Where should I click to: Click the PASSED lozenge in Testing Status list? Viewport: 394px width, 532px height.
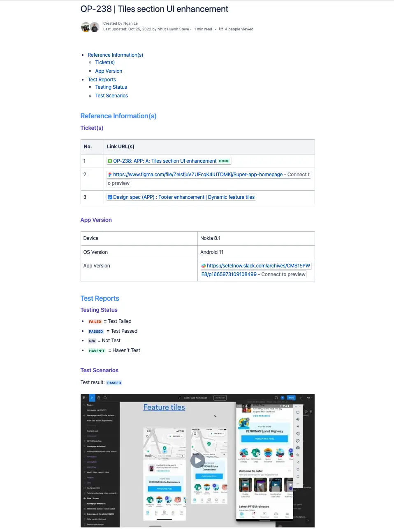[96, 332]
